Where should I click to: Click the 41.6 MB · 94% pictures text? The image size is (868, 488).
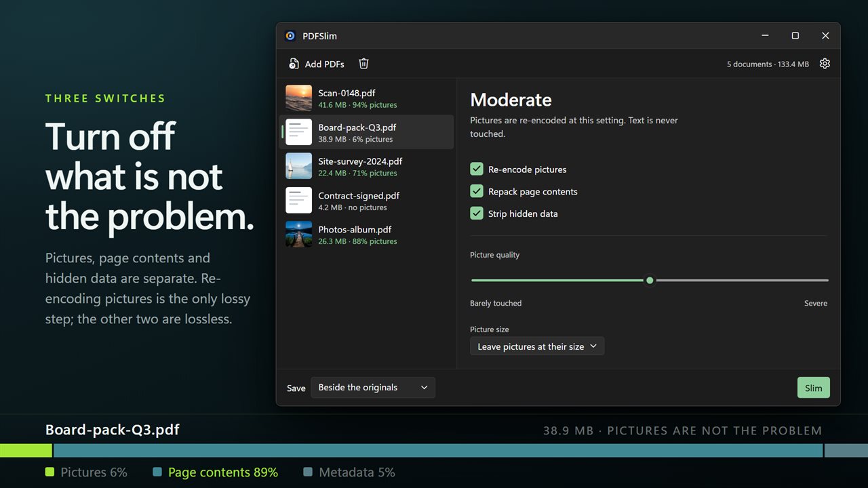click(x=357, y=105)
